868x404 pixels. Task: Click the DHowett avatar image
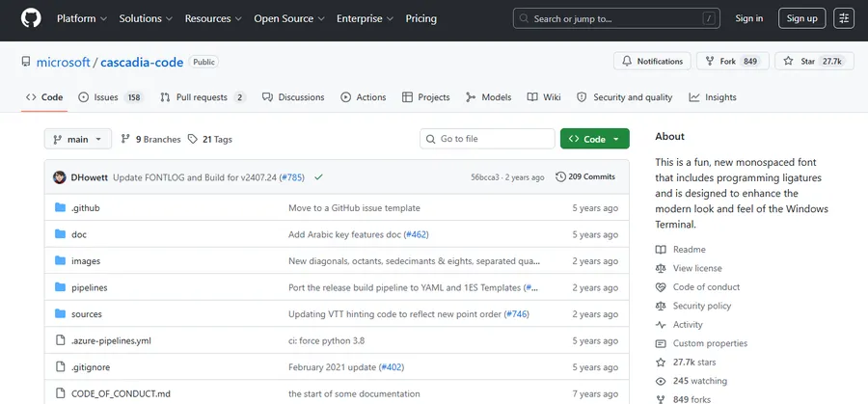pyautogui.click(x=60, y=177)
